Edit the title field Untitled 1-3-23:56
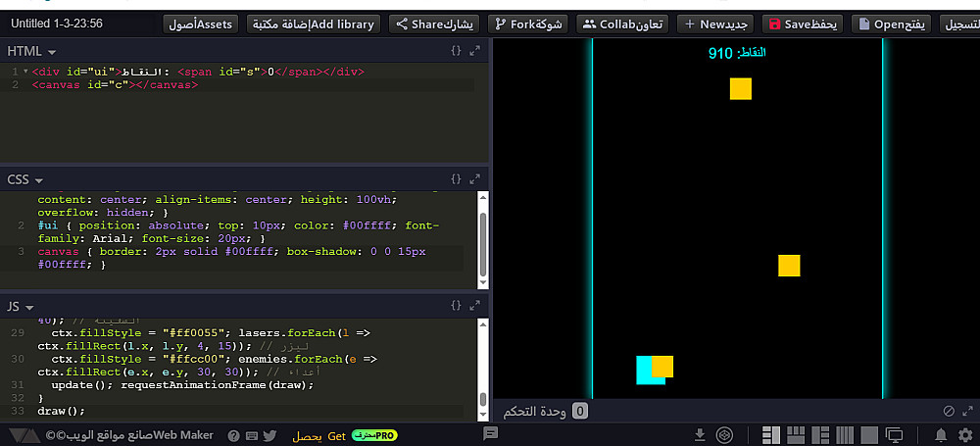Viewport: 980px width, 446px height. click(x=57, y=24)
